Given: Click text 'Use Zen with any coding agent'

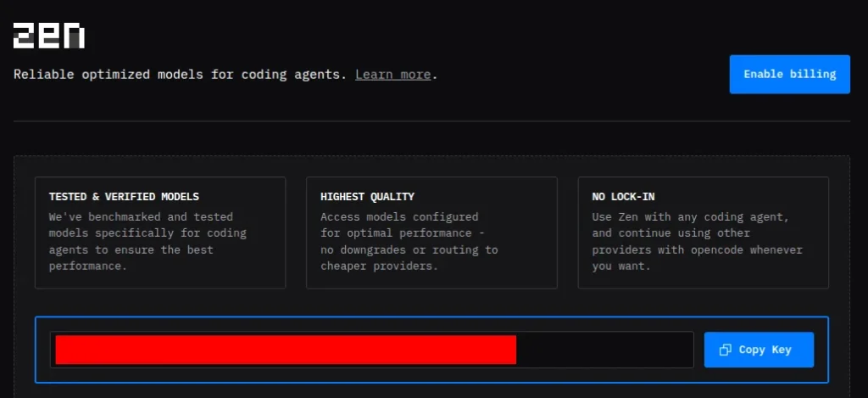Looking at the screenshot, I should [x=690, y=216].
